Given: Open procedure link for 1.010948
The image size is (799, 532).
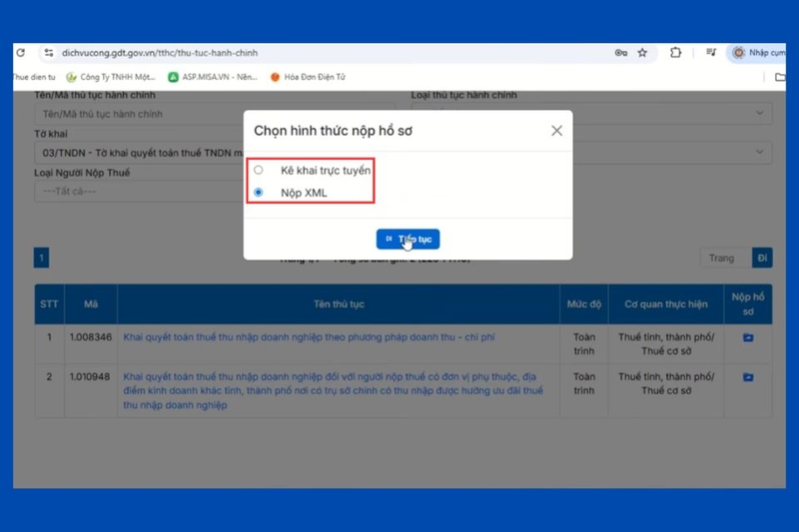Looking at the screenshot, I should (x=333, y=390).
